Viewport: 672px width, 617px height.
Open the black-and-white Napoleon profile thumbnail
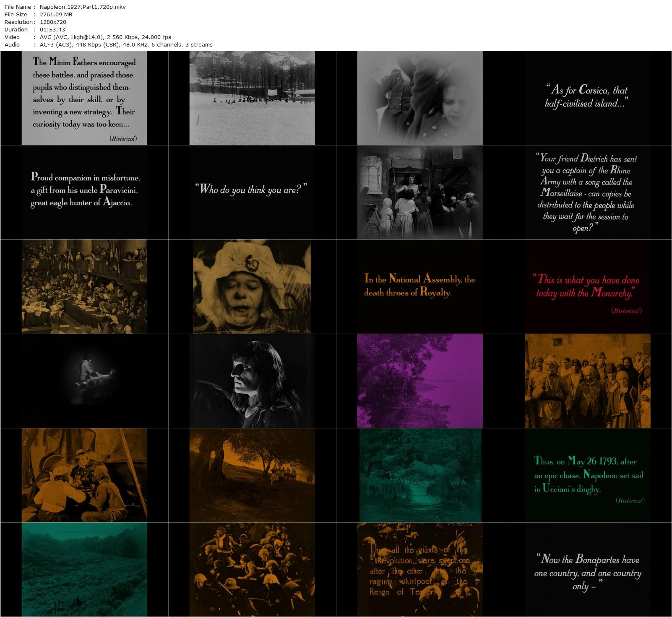click(252, 381)
